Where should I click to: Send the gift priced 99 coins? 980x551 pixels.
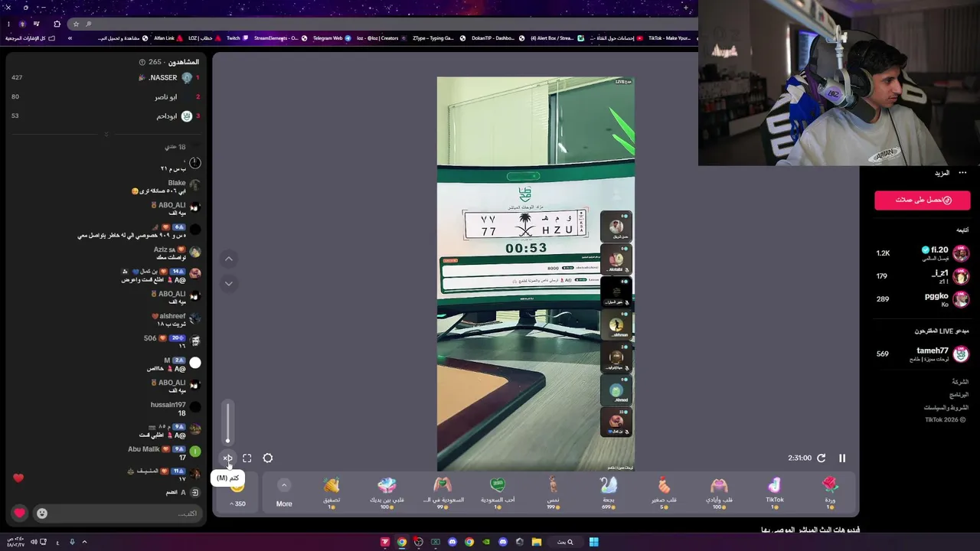tap(443, 492)
